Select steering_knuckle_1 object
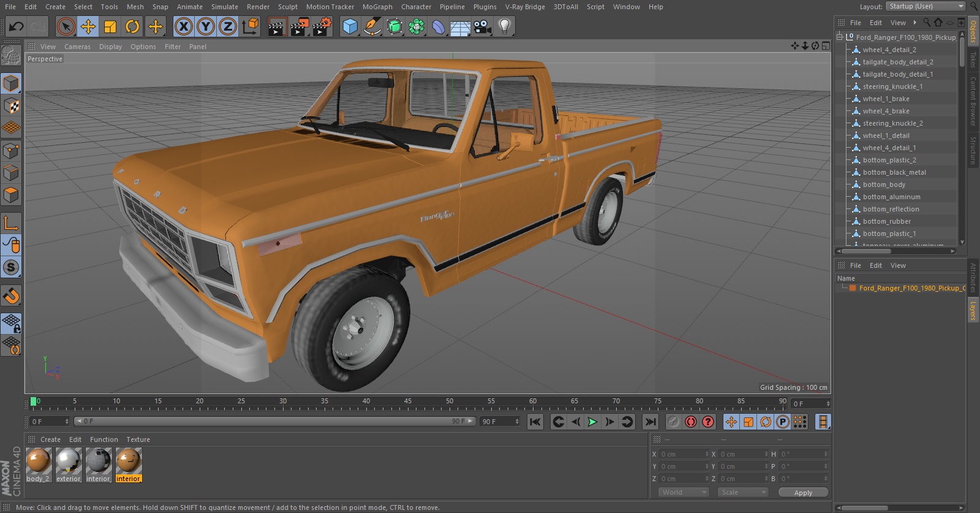The width and height of the screenshot is (980, 513). pyautogui.click(x=892, y=86)
